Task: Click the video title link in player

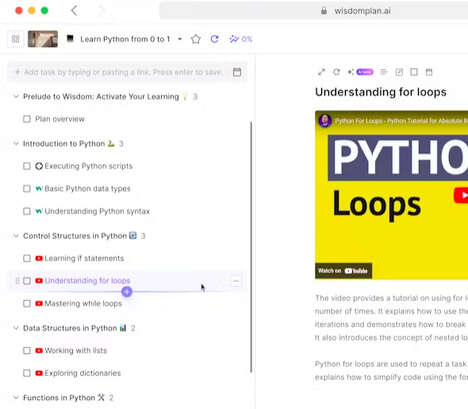Action: coord(401,121)
